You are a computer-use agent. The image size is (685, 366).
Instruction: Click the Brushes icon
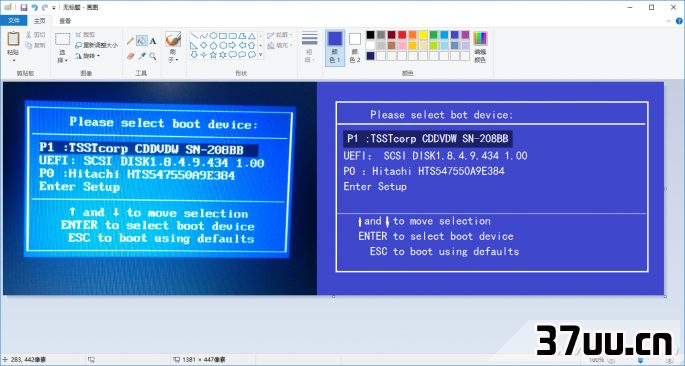(173, 39)
